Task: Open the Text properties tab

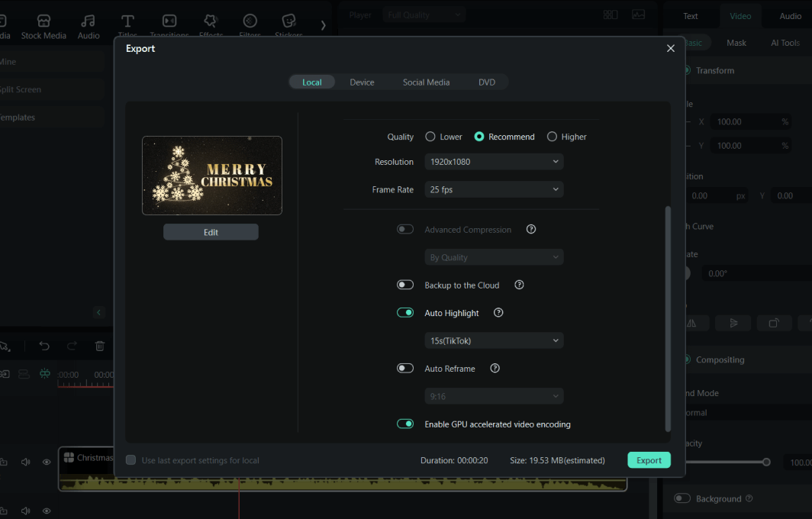Action: point(691,16)
